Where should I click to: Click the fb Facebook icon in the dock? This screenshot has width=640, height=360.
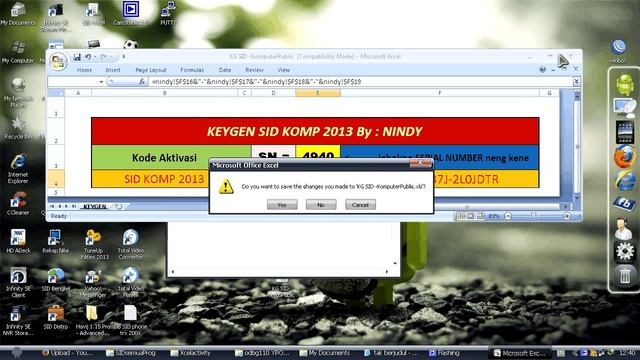pyautogui.click(x=624, y=203)
